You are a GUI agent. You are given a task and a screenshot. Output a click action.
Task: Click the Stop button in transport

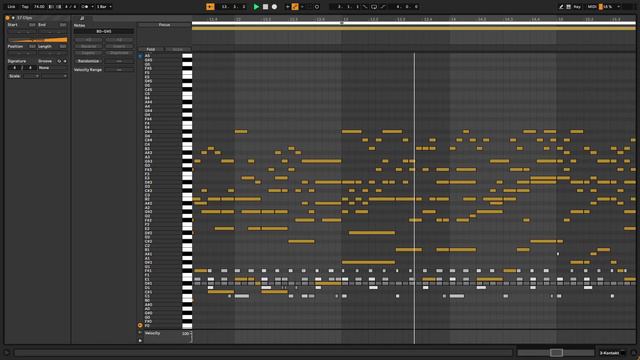pos(265,7)
